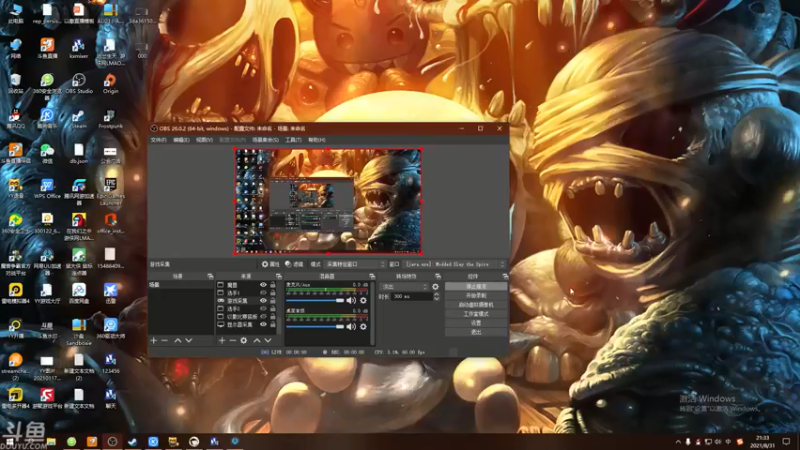This screenshot has height=450, width=800.
Task: Click the Exit (退出) button in Controls
Action: click(x=476, y=333)
